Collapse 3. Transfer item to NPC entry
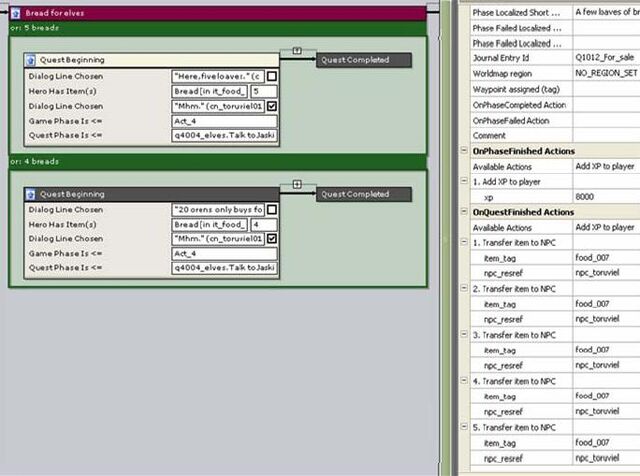This screenshot has width=640, height=476. click(x=464, y=334)
